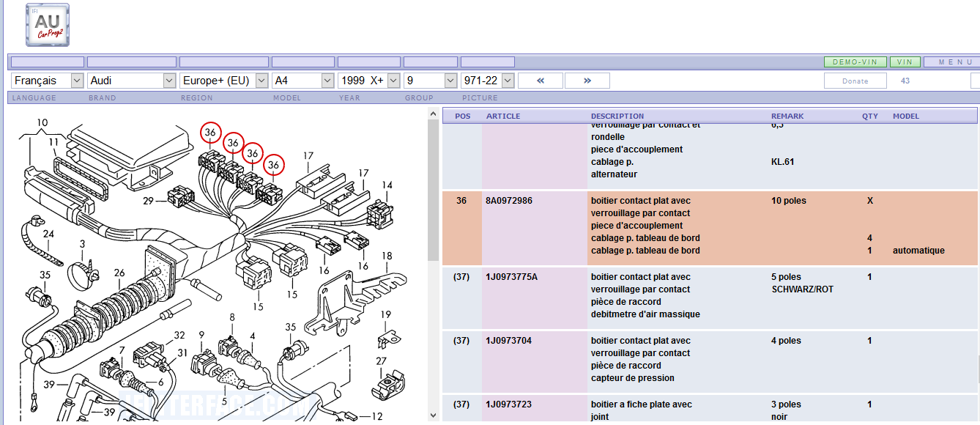Screen dimensions: 980x425
Task: Select part 24 callout in diagram
Action: point(48,234)
